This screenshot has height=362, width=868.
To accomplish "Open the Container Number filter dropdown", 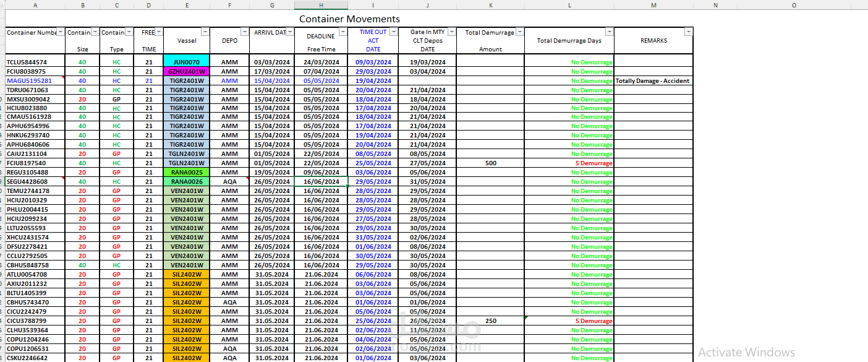I will 61,32.
